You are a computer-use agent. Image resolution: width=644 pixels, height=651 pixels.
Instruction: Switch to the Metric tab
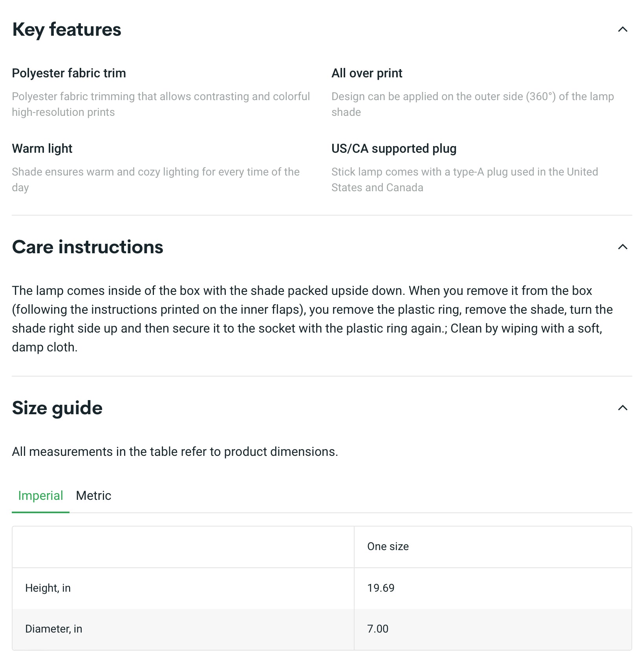coord(93,496)
